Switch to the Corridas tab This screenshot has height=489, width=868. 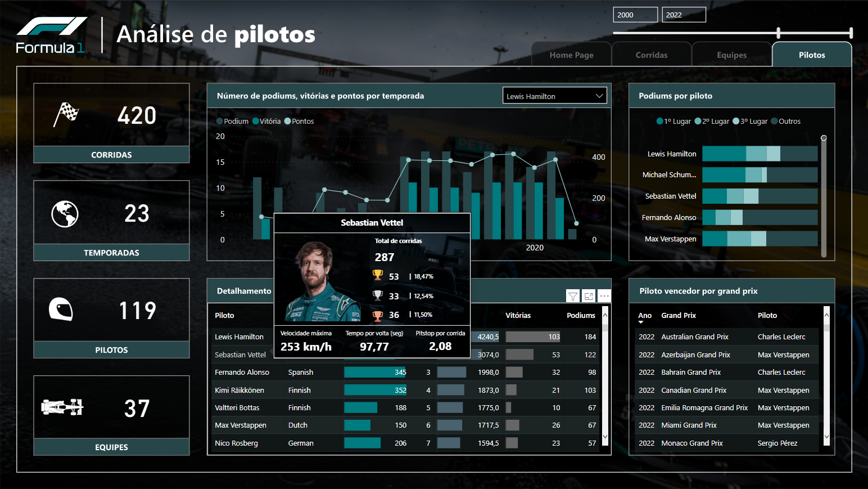(652, 55)
